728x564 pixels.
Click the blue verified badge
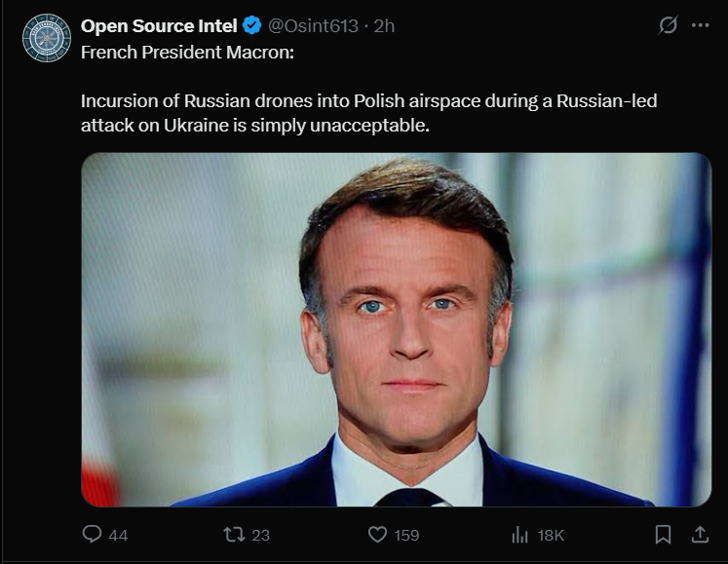click(x=251, y=26)
